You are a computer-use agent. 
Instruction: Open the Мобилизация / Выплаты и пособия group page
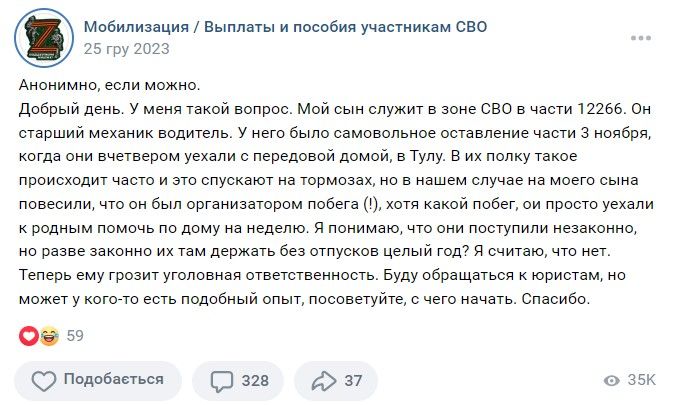pyautogui.click(x=285, y=27)
